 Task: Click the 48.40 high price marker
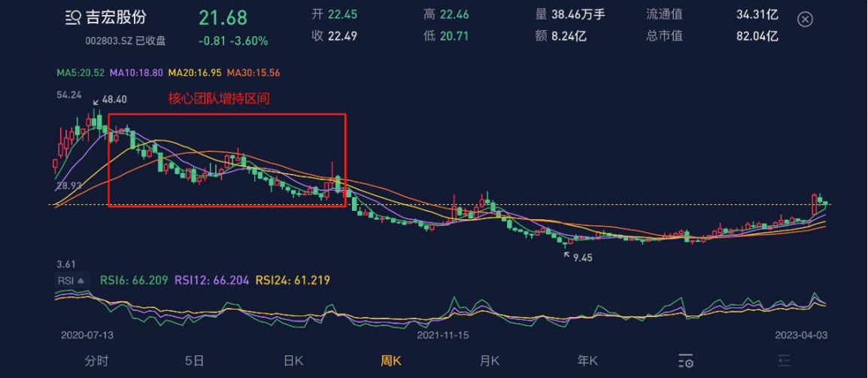114,99
